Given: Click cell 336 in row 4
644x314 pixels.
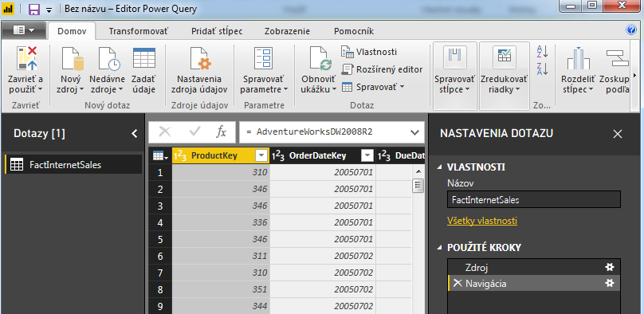Looking at the screenshot, I should tap(221, 222).
